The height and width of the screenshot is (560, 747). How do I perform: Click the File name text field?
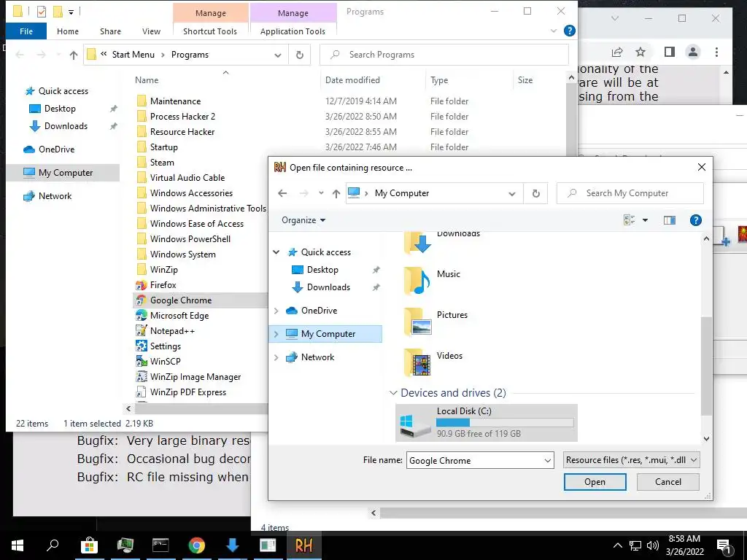(x=474, y=461)
